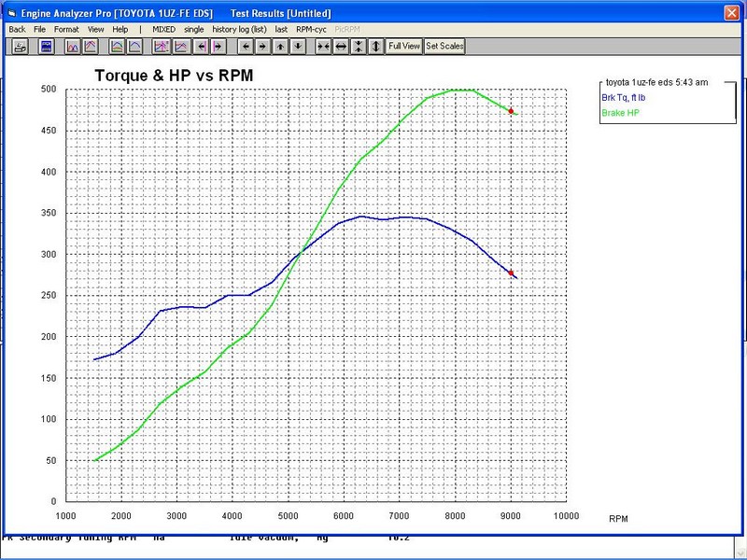Click the 'Torque & HP vs RPM' title
Image resolution: width=747 pixels, height=560 pixels.
coord(174,76)
